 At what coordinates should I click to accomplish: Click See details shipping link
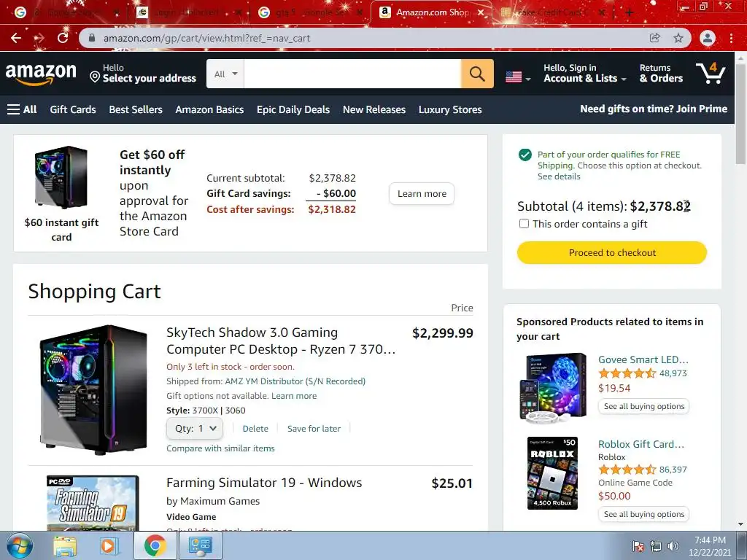pos(559,176)
